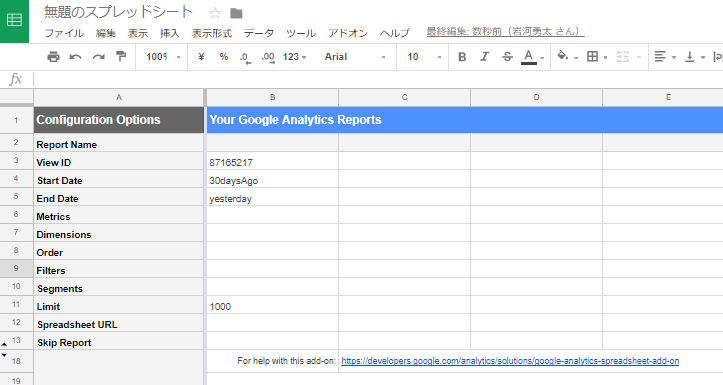
Task: Open the 表示 menu
Action: coord(138,33)
